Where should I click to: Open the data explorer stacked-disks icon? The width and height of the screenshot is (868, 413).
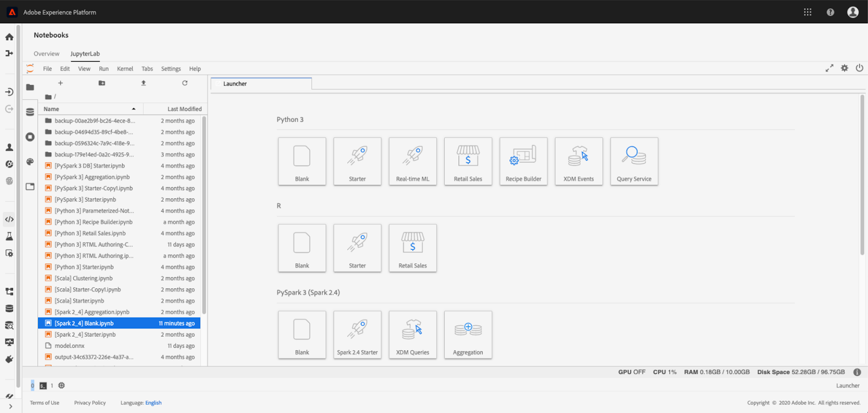[x=30, y=112]
